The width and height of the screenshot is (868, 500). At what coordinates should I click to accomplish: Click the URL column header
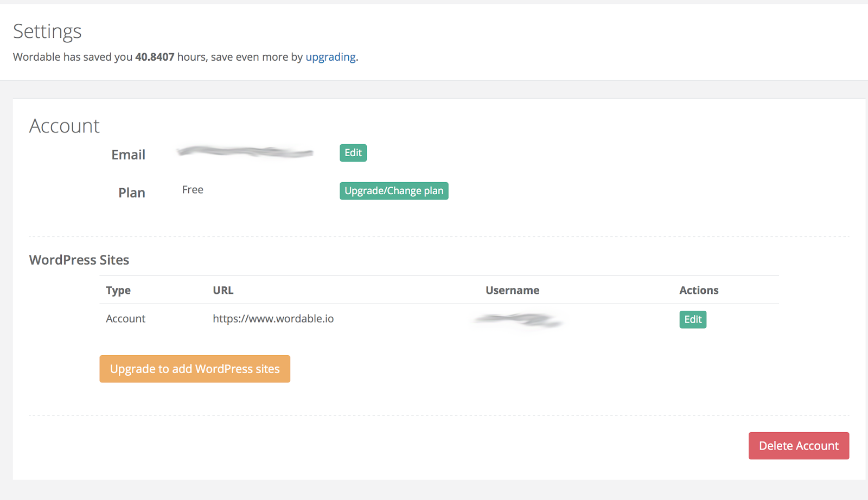[x=223, y=291]
